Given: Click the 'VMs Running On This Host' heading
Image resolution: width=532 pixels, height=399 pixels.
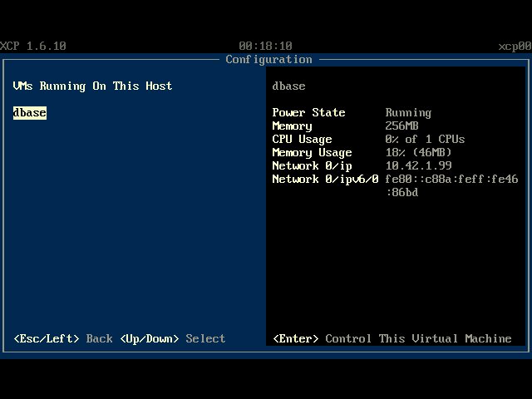Looking at the screenshot, I should click(x=92, y=86).
